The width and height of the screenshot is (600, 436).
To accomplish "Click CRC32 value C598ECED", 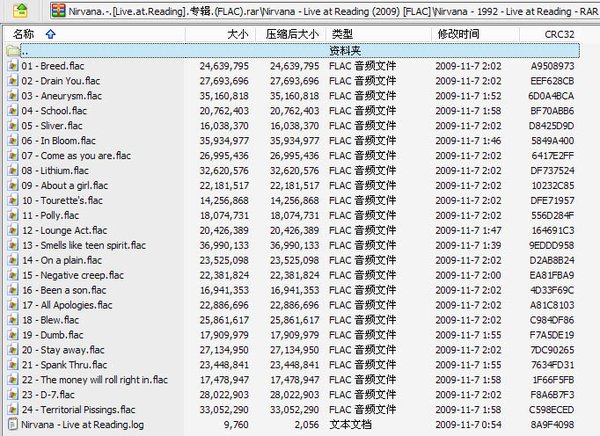I will click(551, 410).
